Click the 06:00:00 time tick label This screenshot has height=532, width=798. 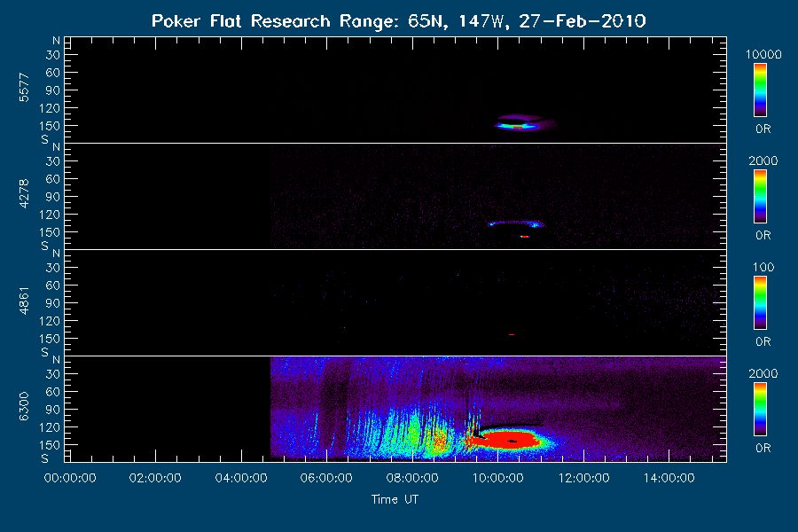[326, 478]
